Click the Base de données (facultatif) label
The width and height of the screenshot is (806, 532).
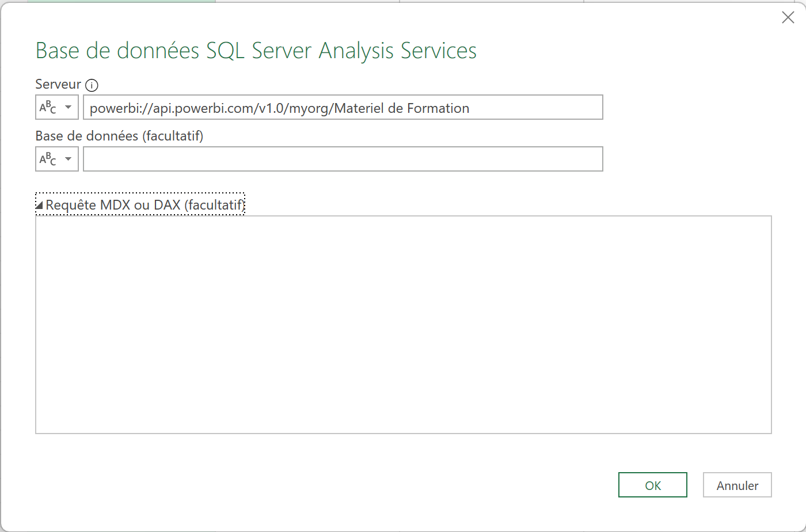pos(119,136)
